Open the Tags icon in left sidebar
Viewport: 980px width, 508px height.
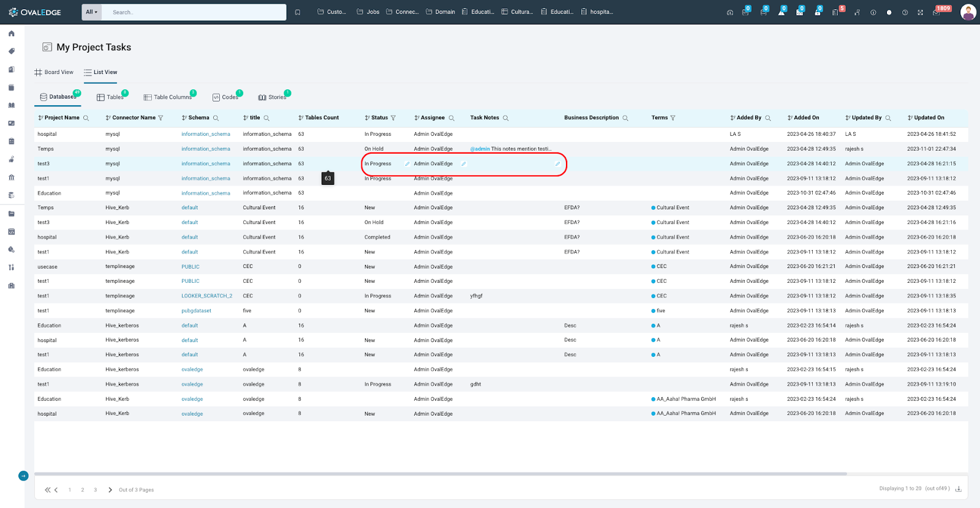(x=11, y=51)
